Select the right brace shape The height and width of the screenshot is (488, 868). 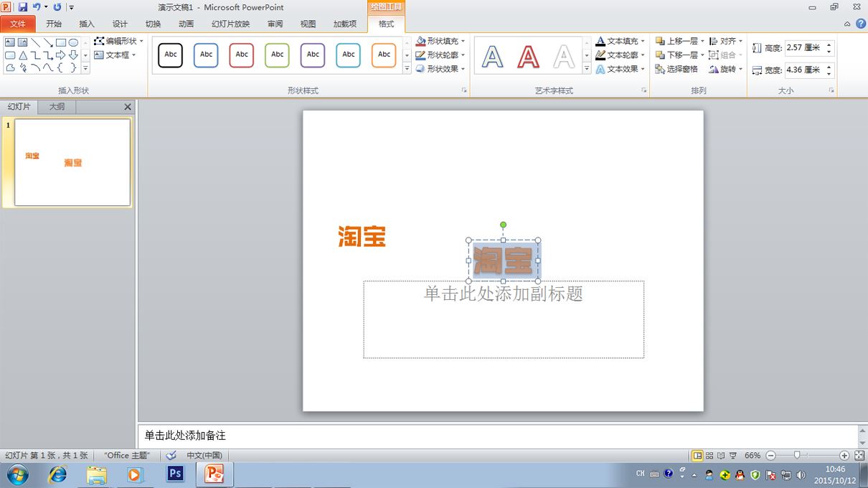pos(73,68)
